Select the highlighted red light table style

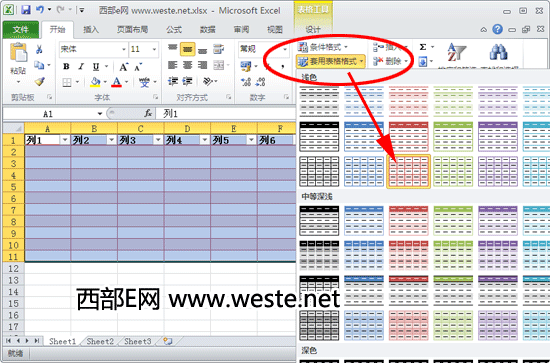(x=409, y=172)
